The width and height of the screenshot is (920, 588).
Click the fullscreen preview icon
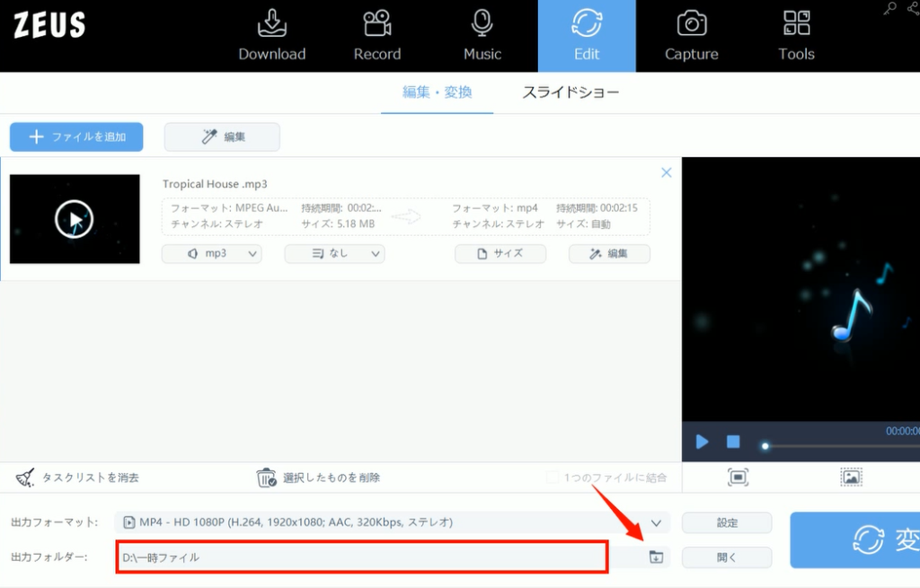tap(739, 478)
